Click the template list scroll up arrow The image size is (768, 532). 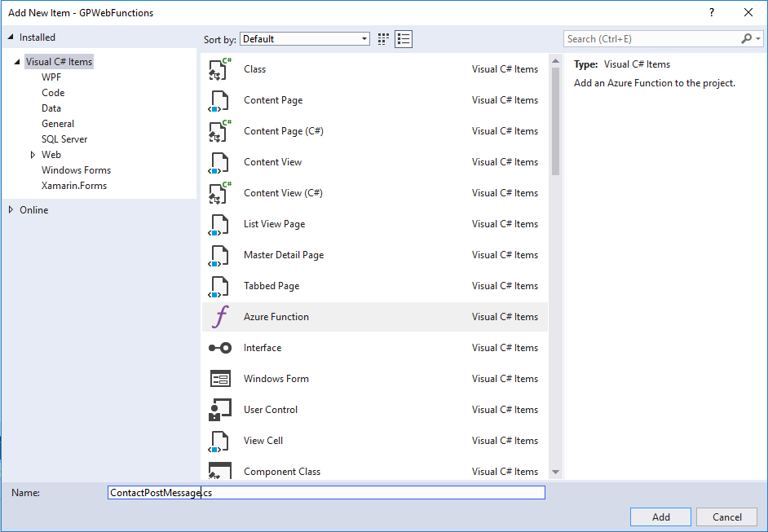(x=555, y=61)
